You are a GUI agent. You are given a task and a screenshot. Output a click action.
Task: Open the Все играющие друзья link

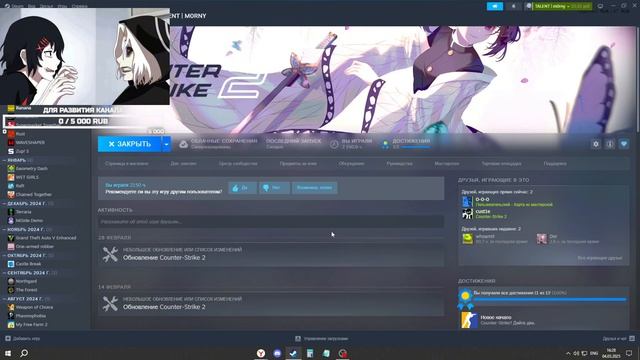click(x=600, y=258)
